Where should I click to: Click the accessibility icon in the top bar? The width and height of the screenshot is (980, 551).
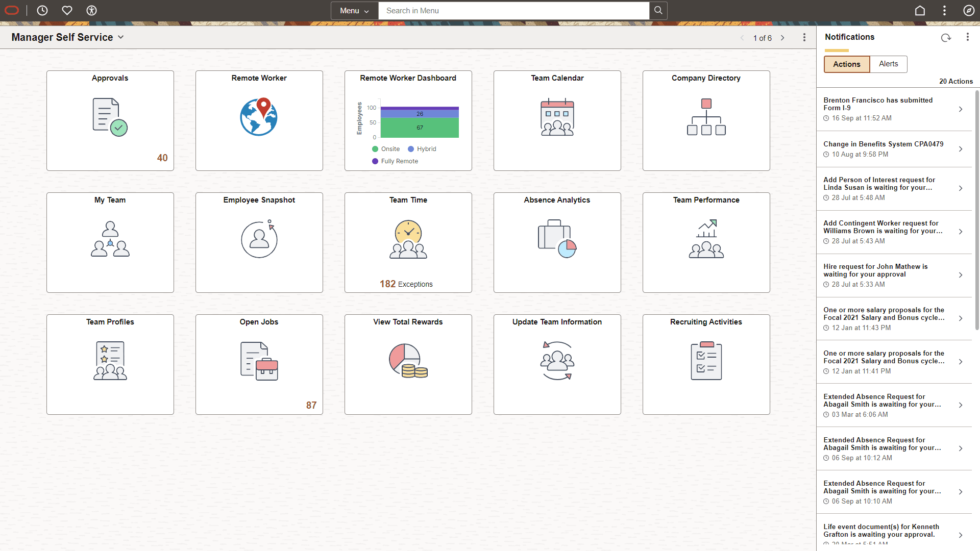(91, 10)
